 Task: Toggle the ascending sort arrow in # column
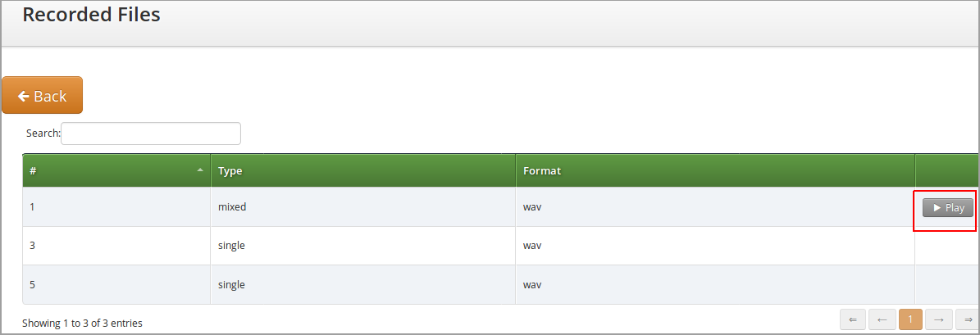(x=200, y=170)
